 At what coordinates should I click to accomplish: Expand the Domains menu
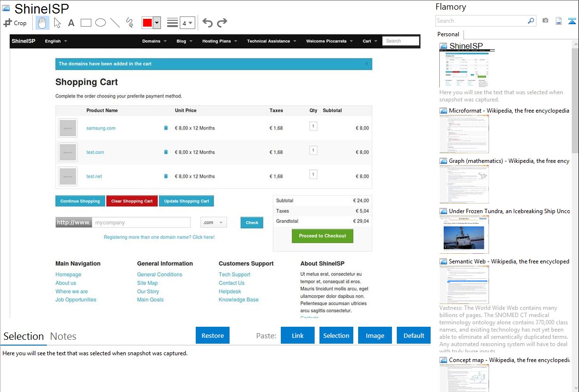pos(154,41)
